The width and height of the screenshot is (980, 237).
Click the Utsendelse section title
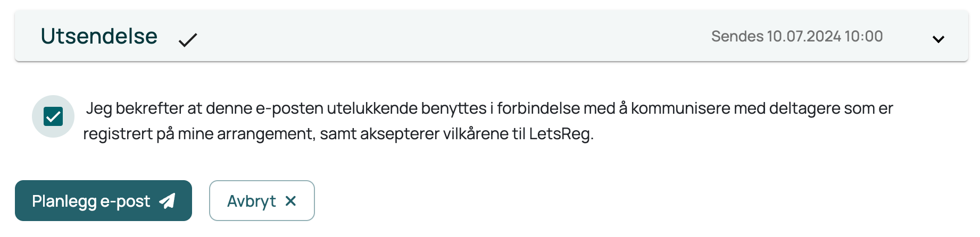[99, 36]
